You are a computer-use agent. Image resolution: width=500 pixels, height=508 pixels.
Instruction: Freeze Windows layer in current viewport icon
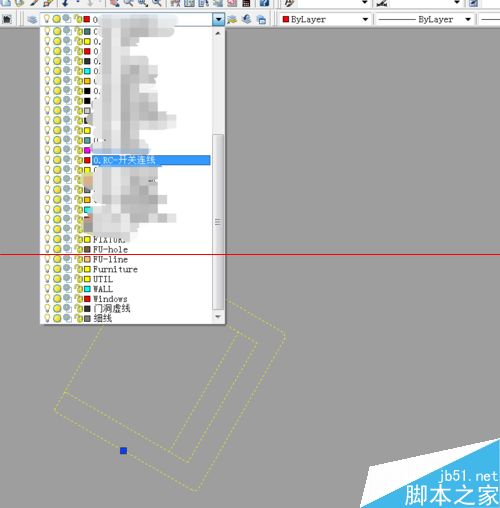pyautogui.click(x=68, y=298)
